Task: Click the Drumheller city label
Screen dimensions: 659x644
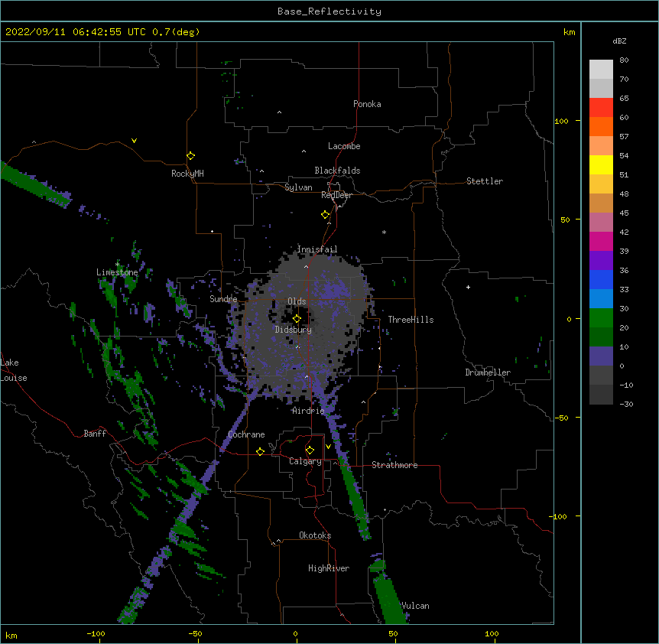Action: tap(488, 372)
